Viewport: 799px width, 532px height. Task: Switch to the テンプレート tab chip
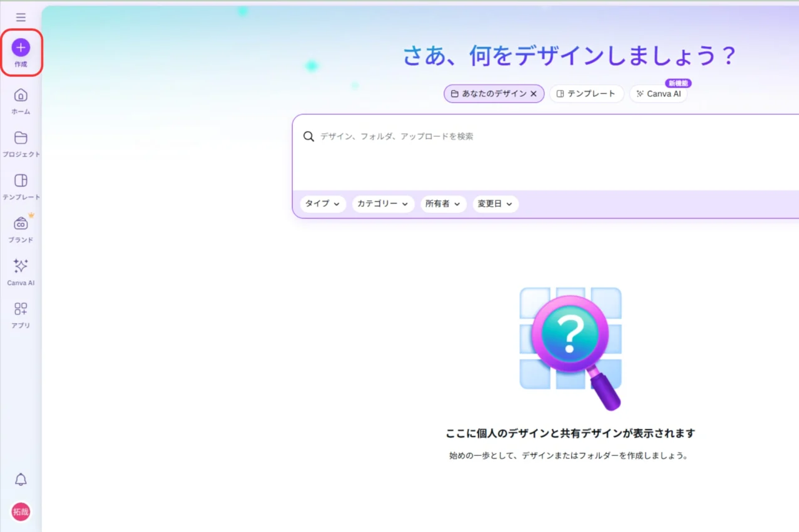click(x=586, y=94)
